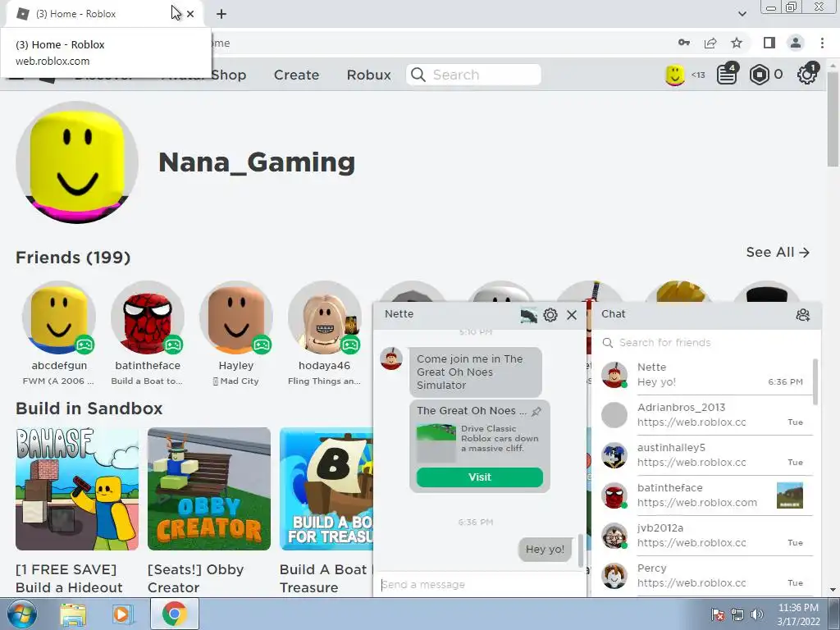
Task: Click the taskbar clock showing 11:36 PM
Action: 798,614
